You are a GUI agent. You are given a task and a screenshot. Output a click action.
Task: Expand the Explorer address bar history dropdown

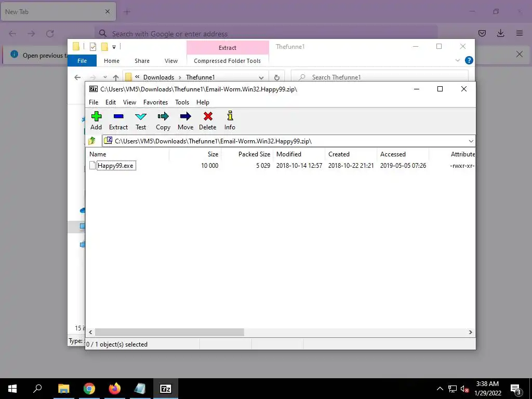(261, 77)
